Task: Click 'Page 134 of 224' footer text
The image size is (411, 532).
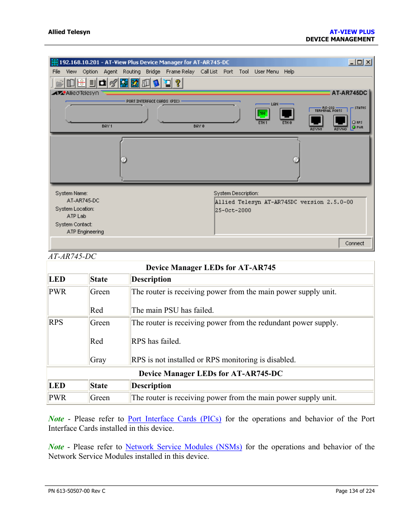Action: click(355, 491)
